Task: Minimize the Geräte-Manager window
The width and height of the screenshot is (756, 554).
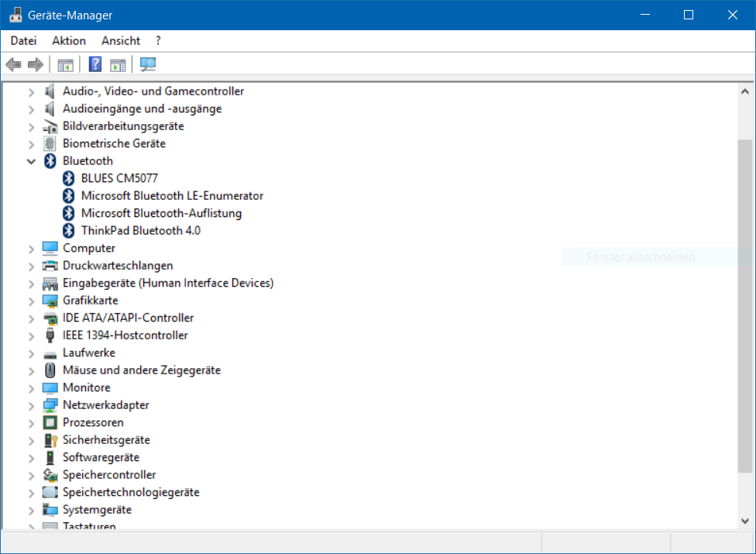Action: point(645,15)
